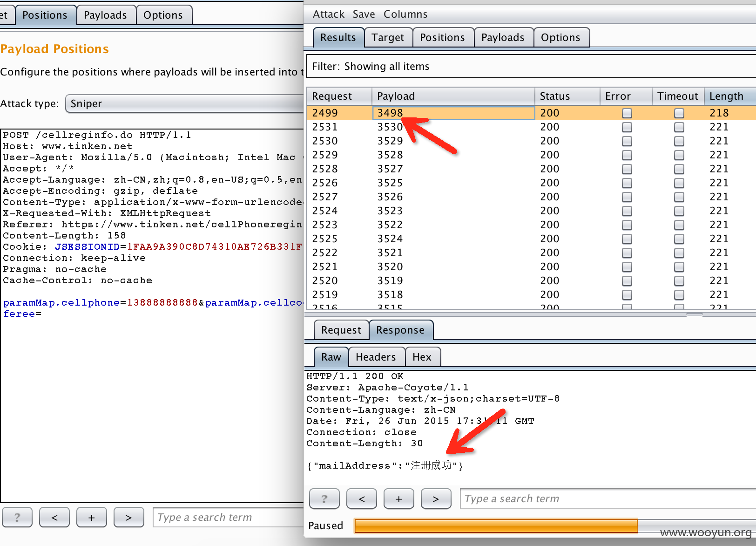Select Positions tab in the Intruder window
This screenshot has height=546, width=756.
[x=45, y=15]
